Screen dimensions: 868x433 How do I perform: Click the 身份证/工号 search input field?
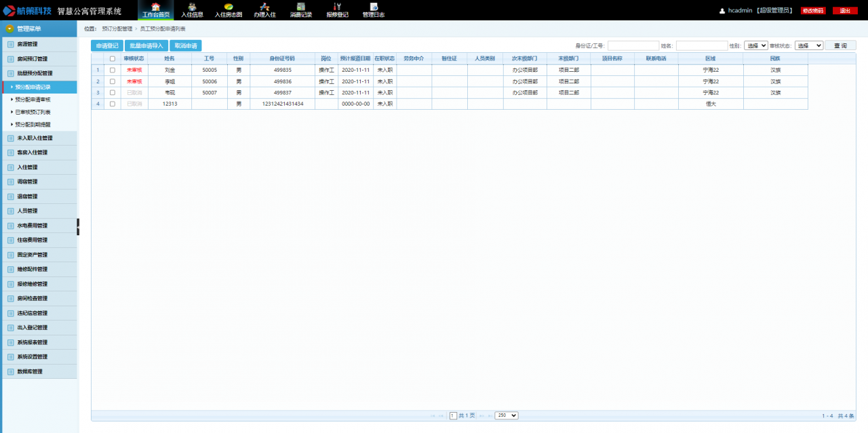point(633,45)
